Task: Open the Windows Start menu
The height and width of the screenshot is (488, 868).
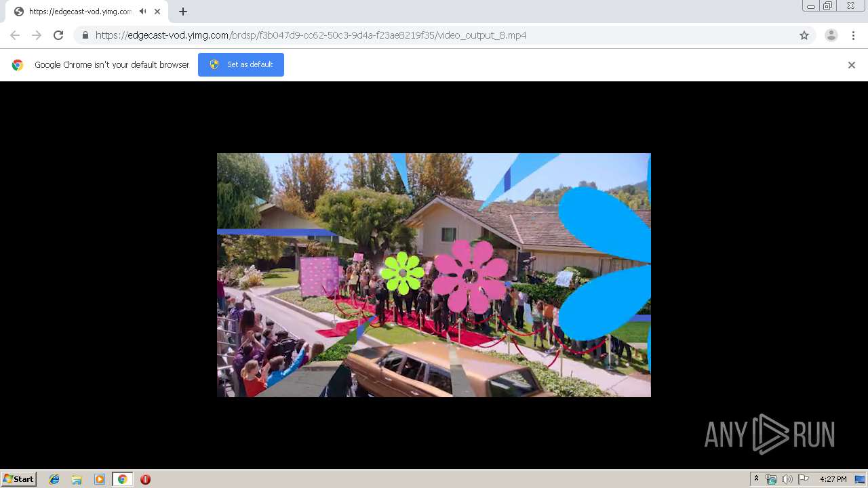Action: click(18, 479)
